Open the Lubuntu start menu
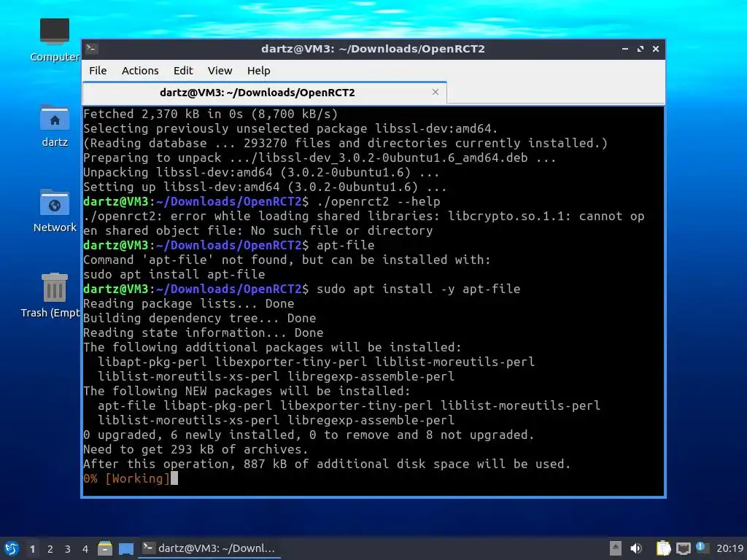Screen dimensions: 747x560 12,548
